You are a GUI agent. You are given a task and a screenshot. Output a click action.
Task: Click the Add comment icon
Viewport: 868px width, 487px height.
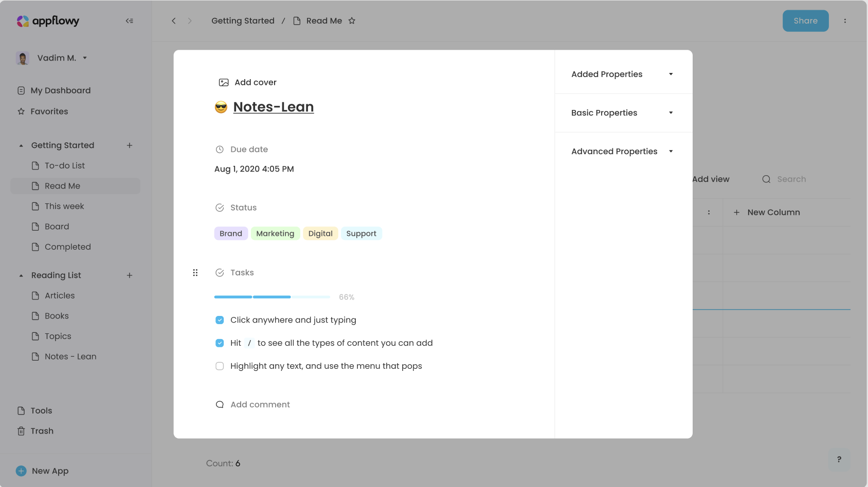coord(220,404)
